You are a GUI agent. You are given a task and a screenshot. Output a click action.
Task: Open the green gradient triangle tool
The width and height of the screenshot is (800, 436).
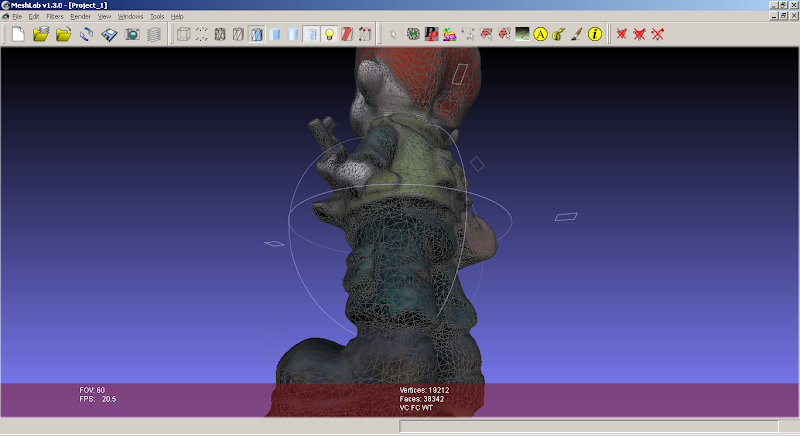click(x=522, y=34)
